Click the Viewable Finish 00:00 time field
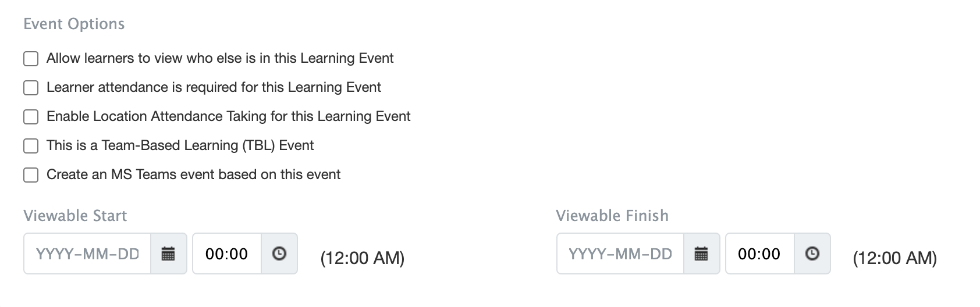The height and width of the screenshot is (307, 980). pos(759,254)
